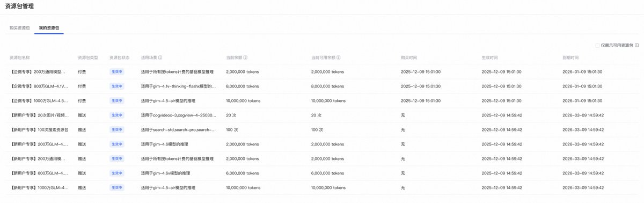644x203 pixels.
Task: Click the 资源包状态 column header
Action: pyautogui.click(x=120, y=57)
